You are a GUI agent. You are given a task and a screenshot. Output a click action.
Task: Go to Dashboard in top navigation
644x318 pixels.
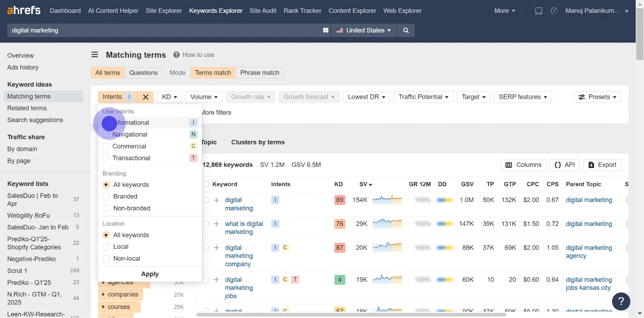tap(65, 11)
